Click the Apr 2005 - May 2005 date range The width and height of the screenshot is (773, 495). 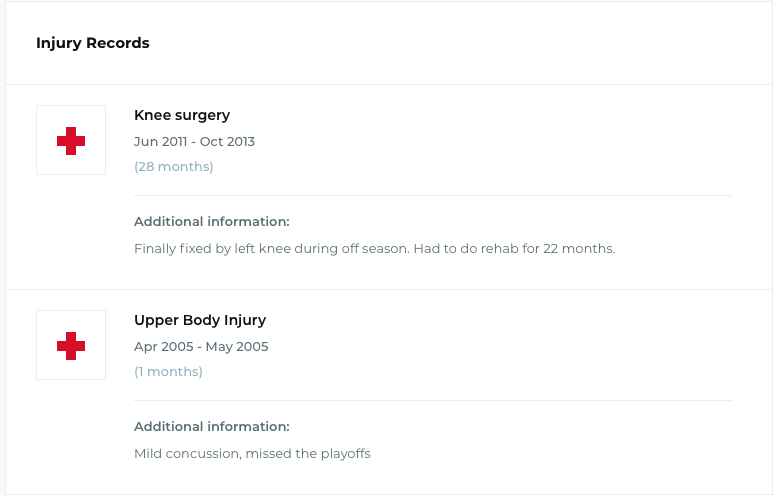point(201,347)
